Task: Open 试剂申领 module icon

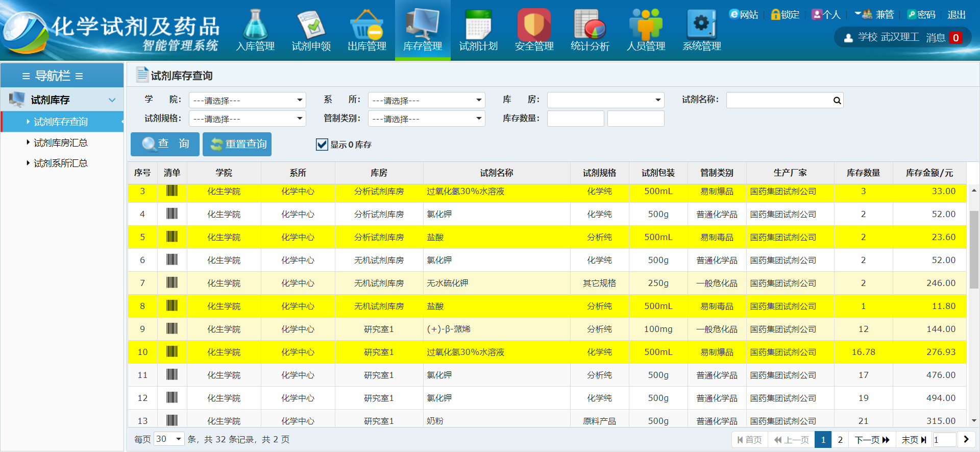Action: tap(311, 25)
